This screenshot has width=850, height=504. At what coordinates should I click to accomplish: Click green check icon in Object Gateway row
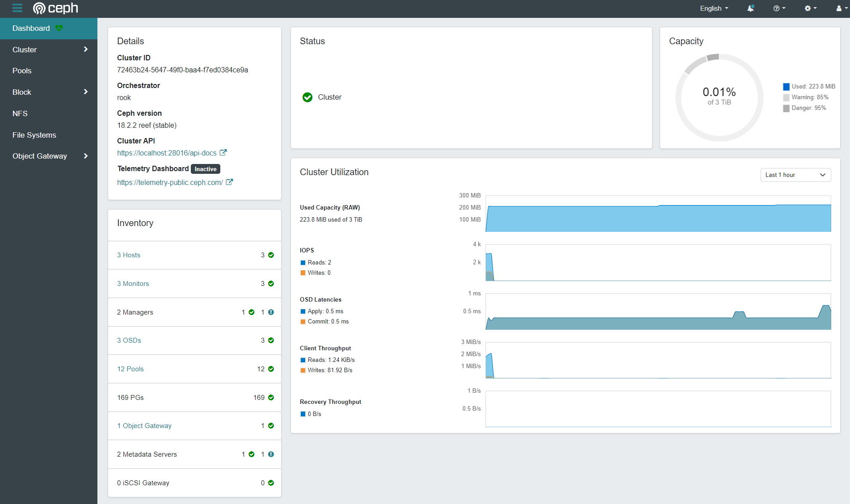tap(271, 426)
